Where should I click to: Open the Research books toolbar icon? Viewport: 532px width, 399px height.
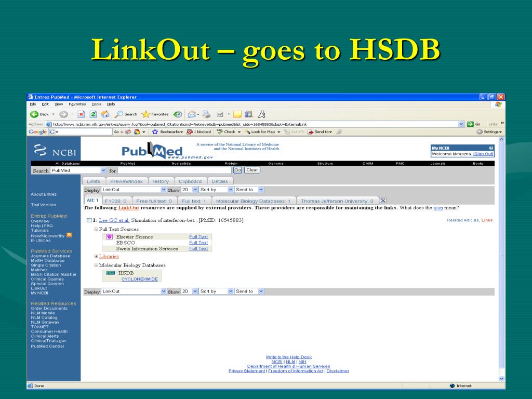point(249,114)
